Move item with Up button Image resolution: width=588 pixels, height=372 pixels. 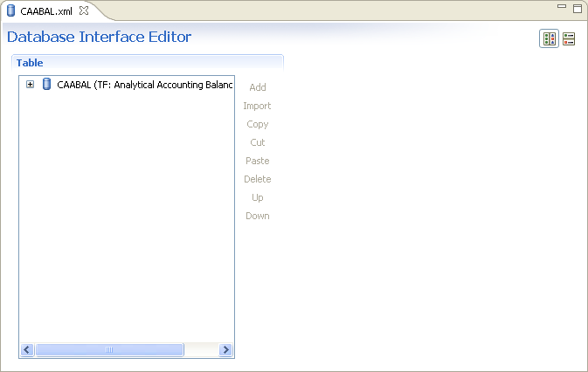pyautogui.click(x=257, y=197)
